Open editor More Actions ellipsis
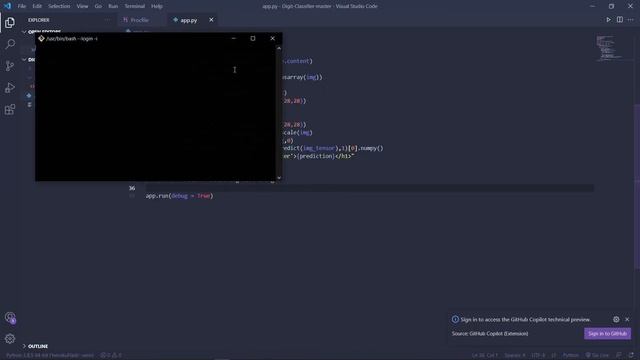This screenshot has width=640, height=360. click(631, 20)
